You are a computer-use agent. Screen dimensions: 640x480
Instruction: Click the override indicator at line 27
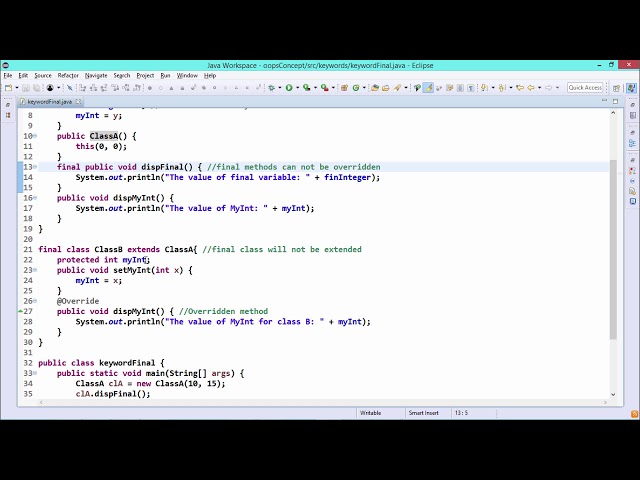coord(20,311)
